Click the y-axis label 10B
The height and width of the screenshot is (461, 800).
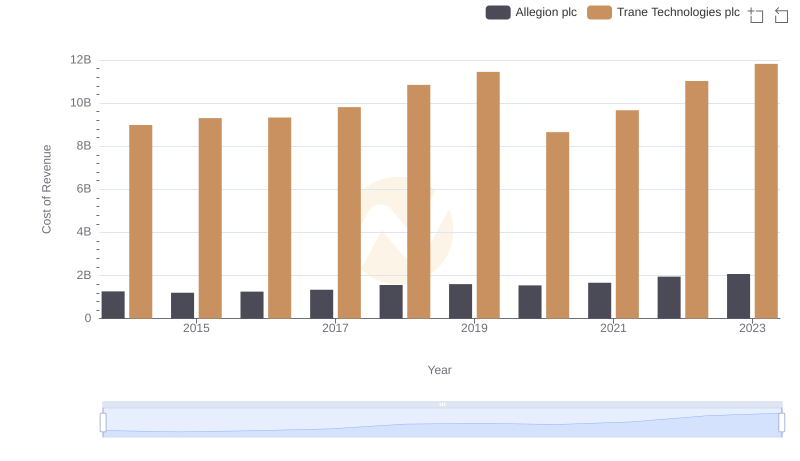pos(81,103)
